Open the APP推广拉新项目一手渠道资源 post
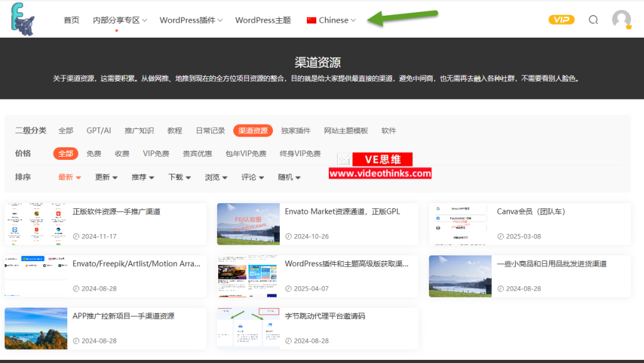The height and width of the screenshot is (363, 644). pyautogui.click(x=124, y=316)
